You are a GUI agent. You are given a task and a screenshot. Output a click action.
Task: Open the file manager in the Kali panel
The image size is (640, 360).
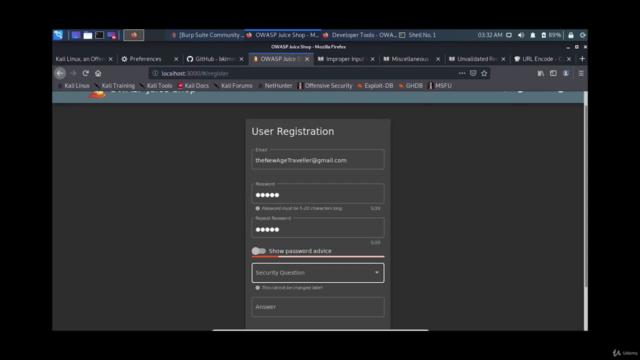[88, 35]
